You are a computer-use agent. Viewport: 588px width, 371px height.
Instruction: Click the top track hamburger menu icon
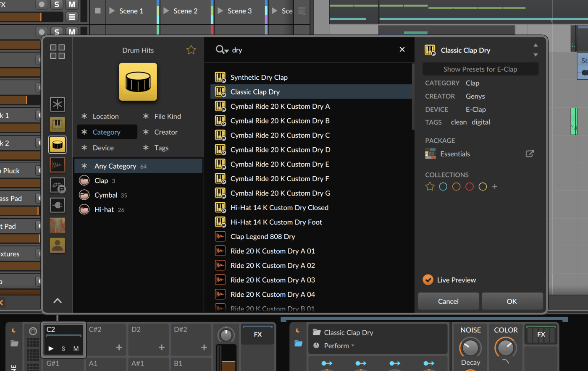[x=72, y=17]
